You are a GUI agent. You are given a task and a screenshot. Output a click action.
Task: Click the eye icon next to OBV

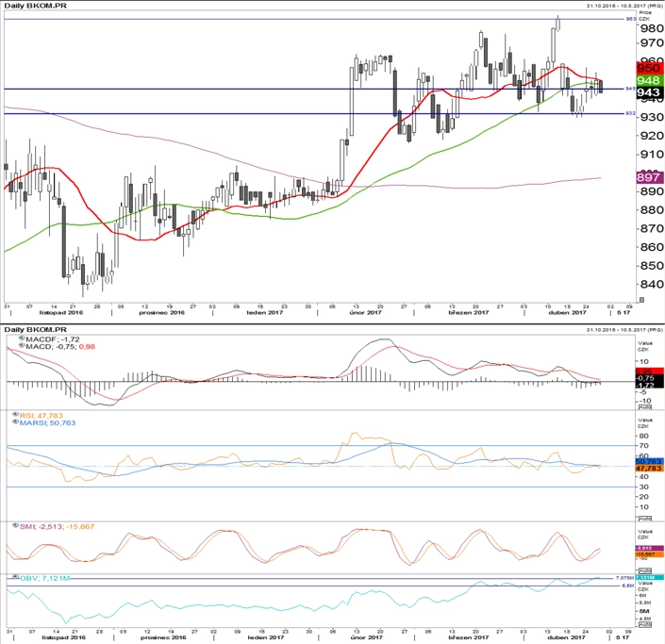16,577
